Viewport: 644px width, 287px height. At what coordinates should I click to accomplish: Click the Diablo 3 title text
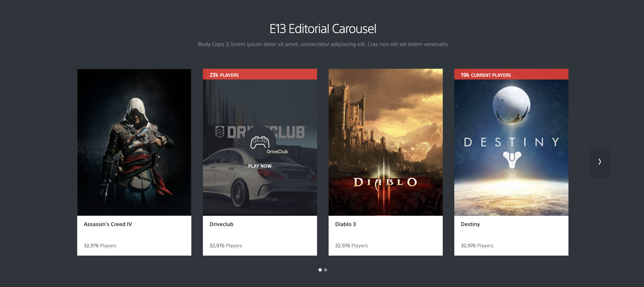click(x=345, y=224)
